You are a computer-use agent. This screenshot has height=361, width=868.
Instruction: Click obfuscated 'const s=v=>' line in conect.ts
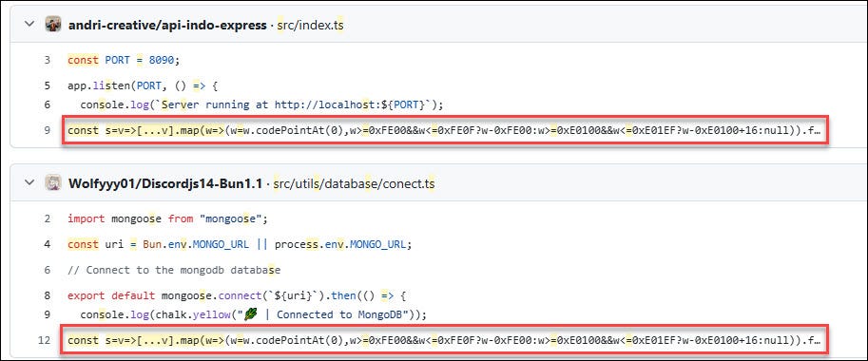pos(445,340)
